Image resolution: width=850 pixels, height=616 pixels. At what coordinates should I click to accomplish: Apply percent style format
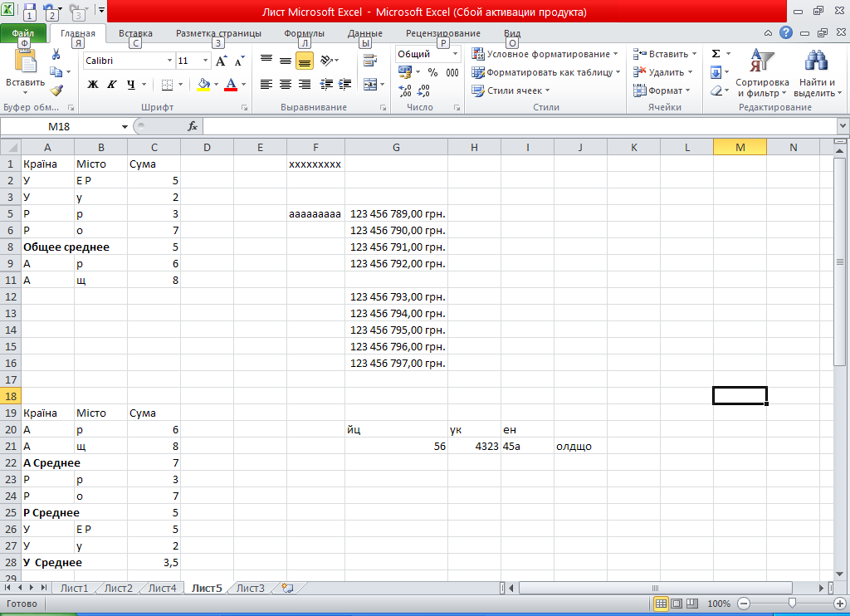pos(432,72)
